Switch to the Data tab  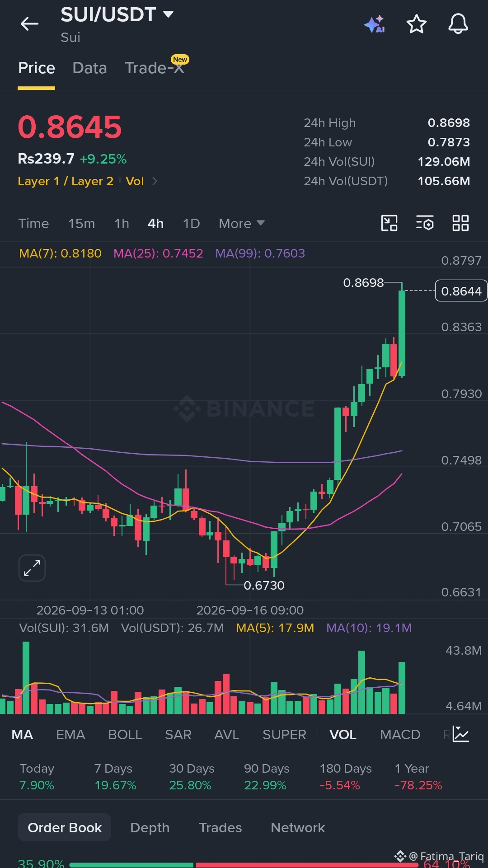click(90, 68)
